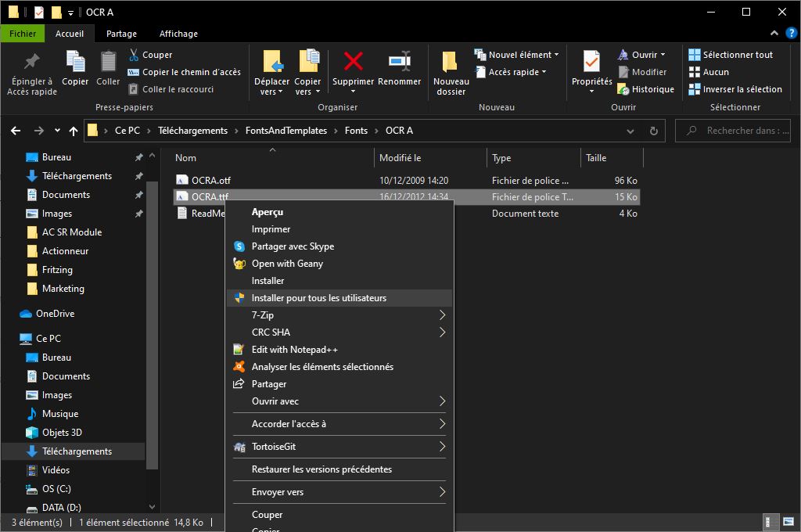
Task: Click the Rechercher dans search field
Action: [x=733, y=131]
